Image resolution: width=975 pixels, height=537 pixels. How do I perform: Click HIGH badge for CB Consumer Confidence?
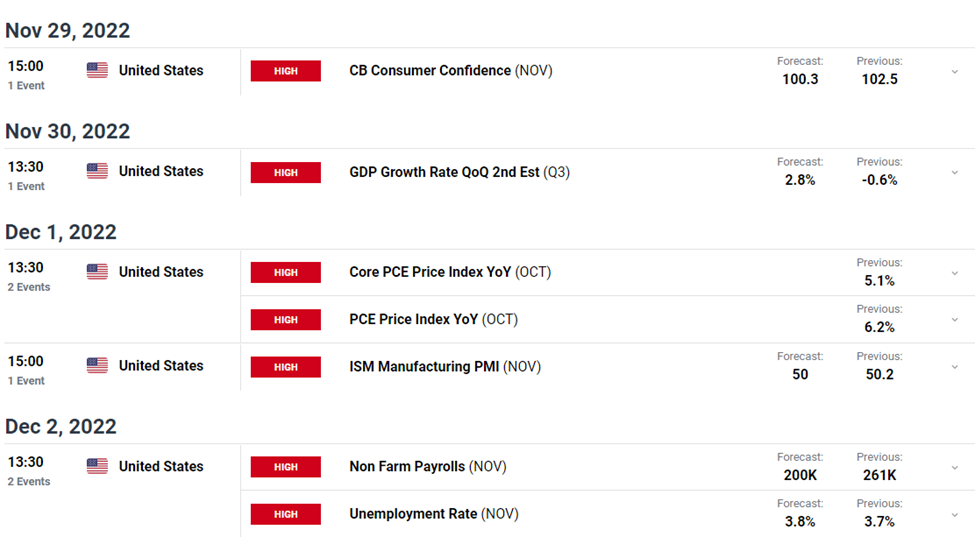(286, 71)
